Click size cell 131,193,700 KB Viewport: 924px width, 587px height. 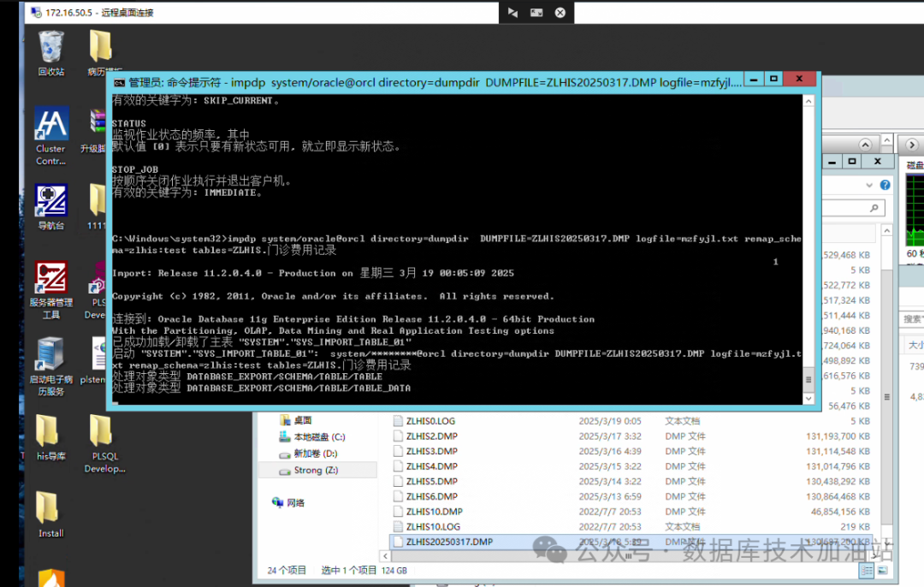(838, 436)
